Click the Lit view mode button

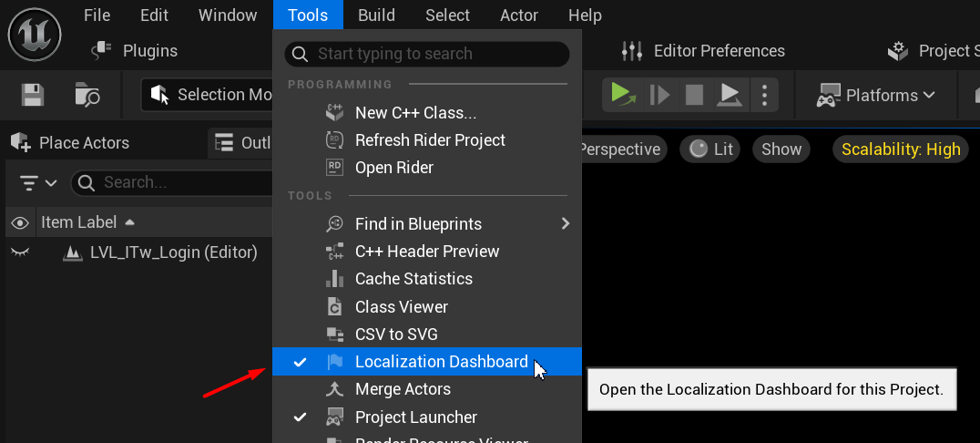711,149
